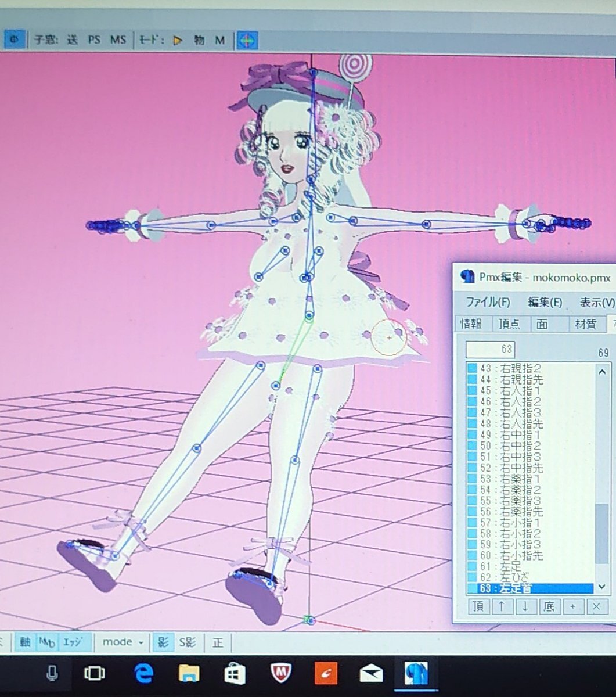The width and height of the screenshot is (616, 697).
Task: Open Windows Store from taskbar
Action: 235,674
